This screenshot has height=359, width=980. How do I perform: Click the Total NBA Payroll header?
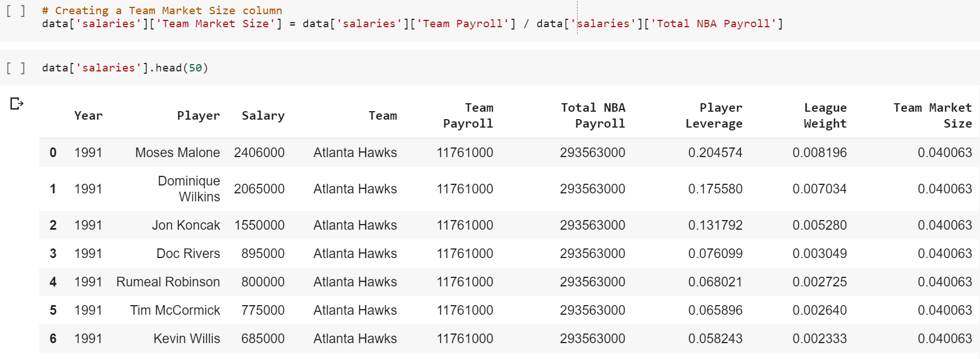point(593,116)
